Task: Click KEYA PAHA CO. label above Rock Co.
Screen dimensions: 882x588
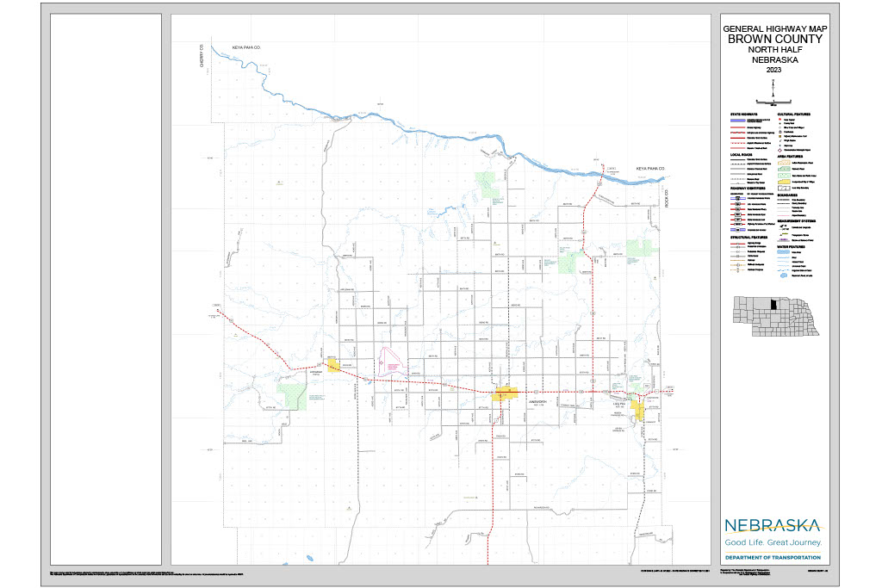Action: 651,169
